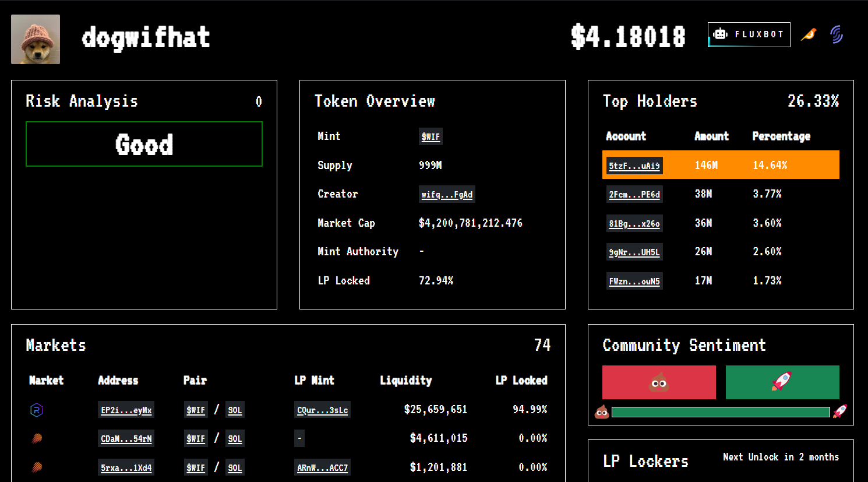This screenshot has width=868, height=482.
Task: Click the market cap value $4,200,781,212.476
Action: point(471,223)
